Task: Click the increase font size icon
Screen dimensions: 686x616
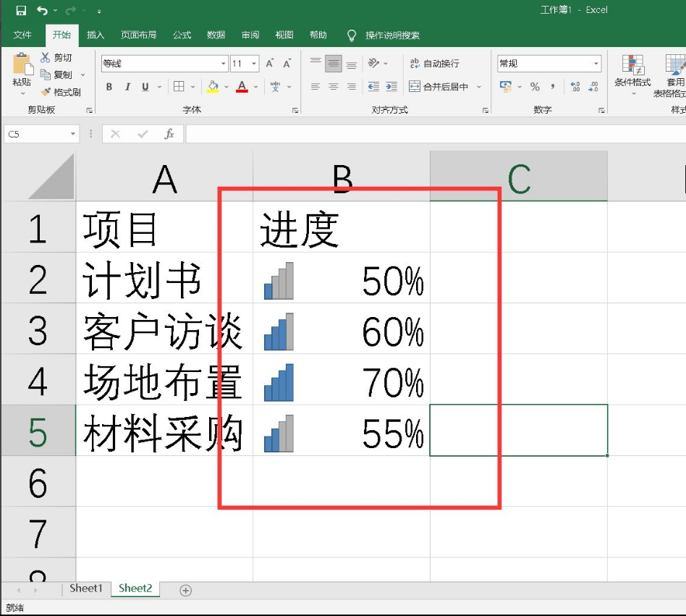Action: (270, 64)
